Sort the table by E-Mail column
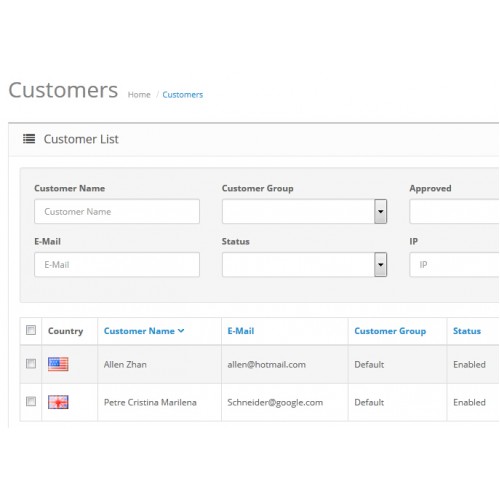Image resolution: width=500 pixels, height=500 pixels. pyautogui.click(x=241, y=331)
